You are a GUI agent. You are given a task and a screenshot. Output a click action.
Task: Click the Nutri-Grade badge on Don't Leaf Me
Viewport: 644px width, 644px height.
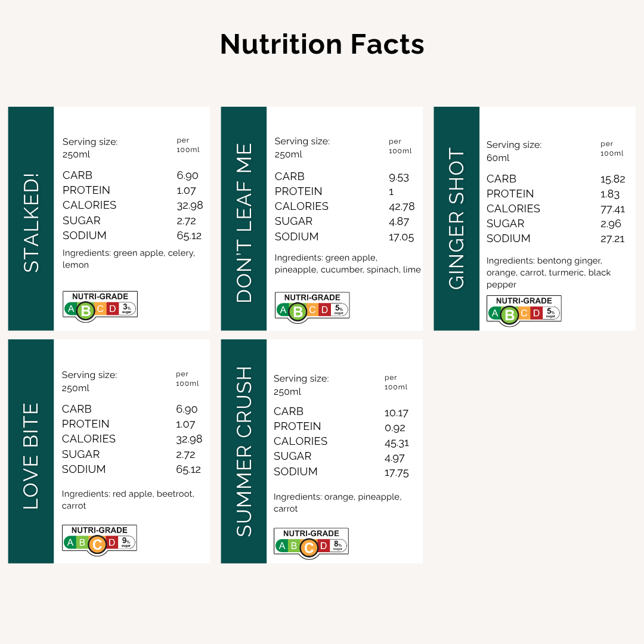[312, 305]
